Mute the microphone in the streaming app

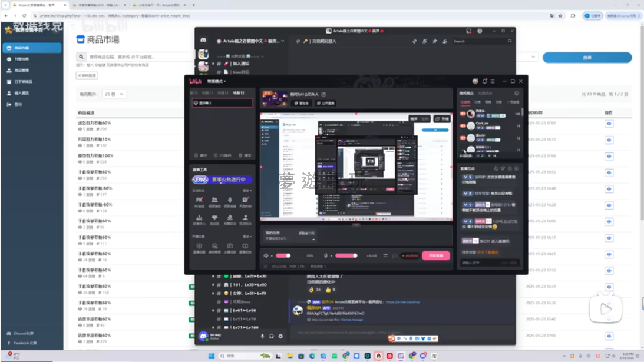[x=326, y=255]
